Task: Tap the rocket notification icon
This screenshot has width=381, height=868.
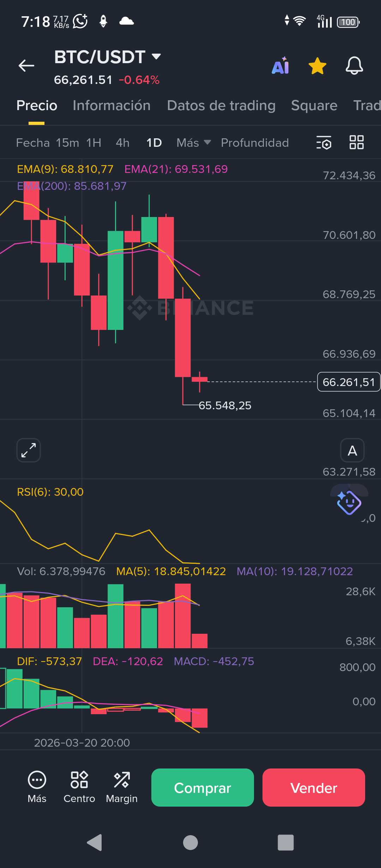Action: [x=103, y=21]
